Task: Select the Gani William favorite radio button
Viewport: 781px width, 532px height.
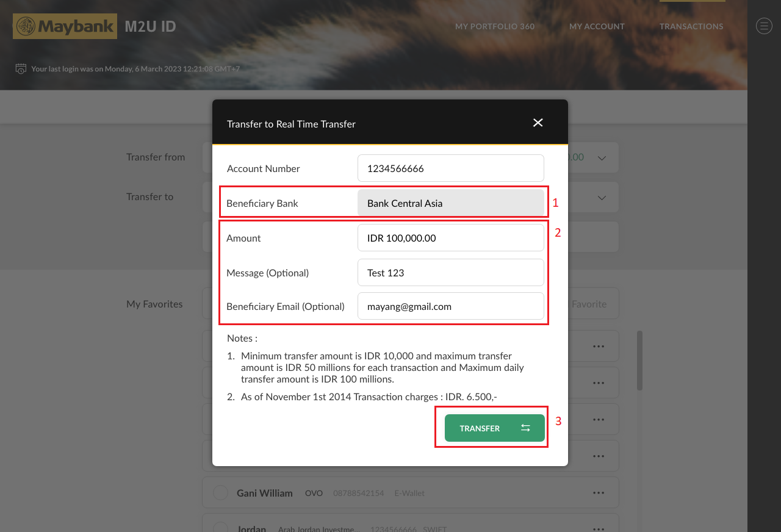Action: (220, 493)
